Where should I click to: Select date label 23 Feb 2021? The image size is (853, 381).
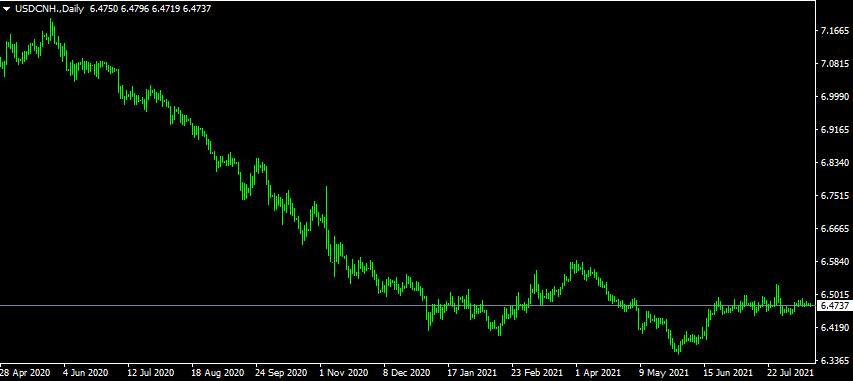537,373
